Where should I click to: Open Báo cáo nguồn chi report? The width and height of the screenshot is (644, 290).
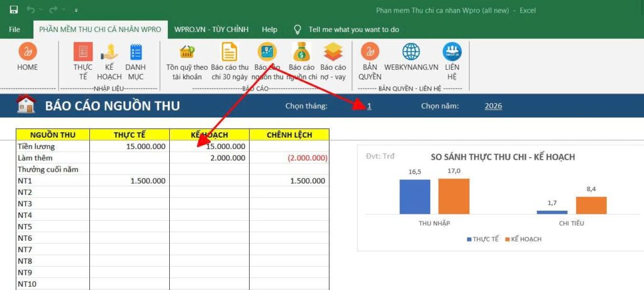pos(301,52)
